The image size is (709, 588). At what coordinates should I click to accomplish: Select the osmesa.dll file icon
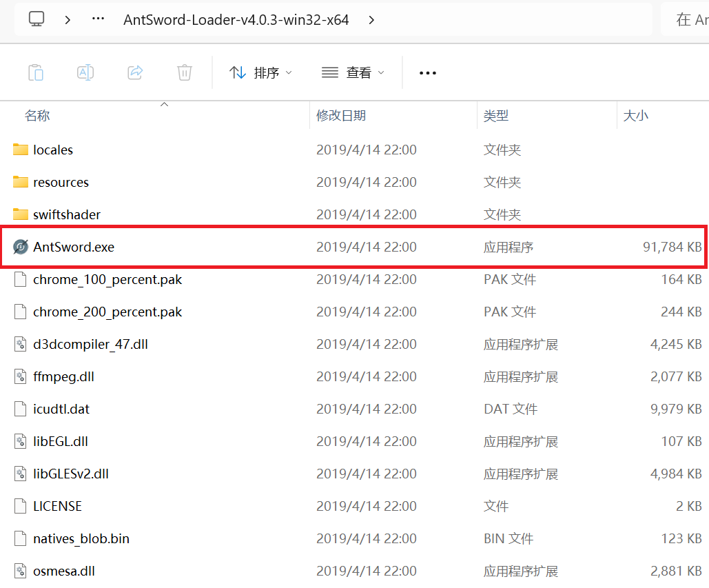(x=21, y=571)
